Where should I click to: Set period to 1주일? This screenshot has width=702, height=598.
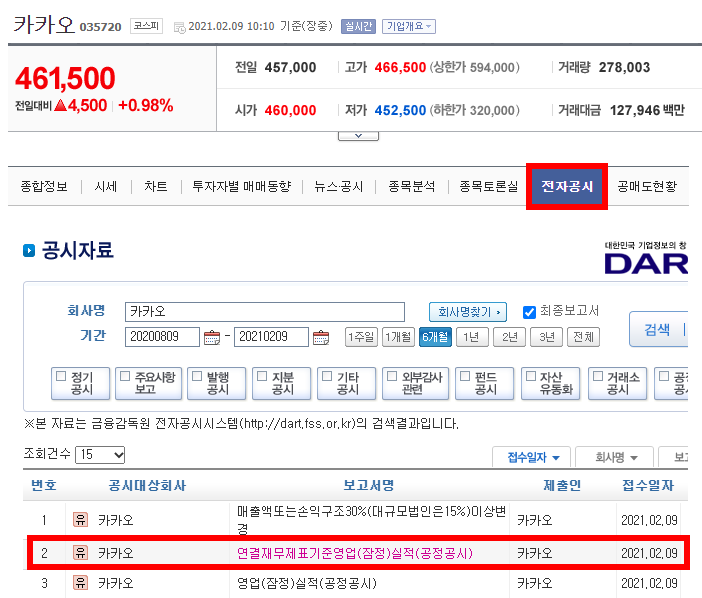(x=361, y=337)
